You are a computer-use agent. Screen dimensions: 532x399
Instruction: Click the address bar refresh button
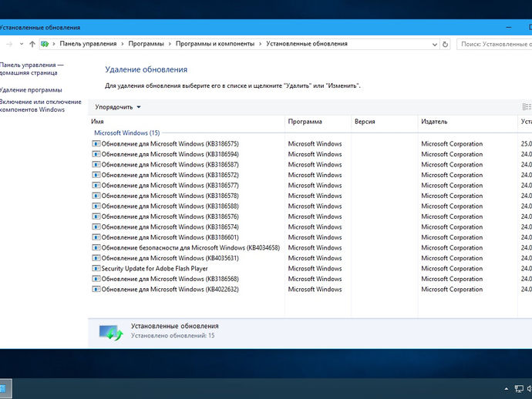click(445, 44)
